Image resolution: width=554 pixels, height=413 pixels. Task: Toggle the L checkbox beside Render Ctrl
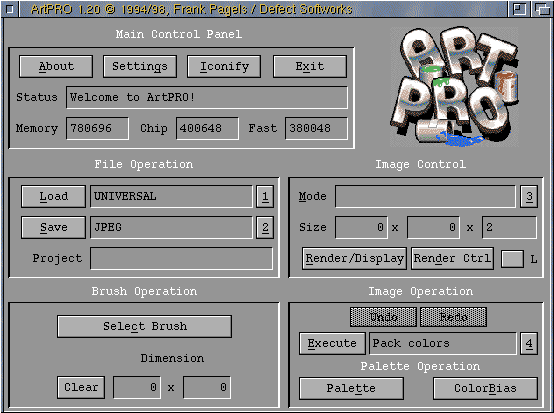512,259
